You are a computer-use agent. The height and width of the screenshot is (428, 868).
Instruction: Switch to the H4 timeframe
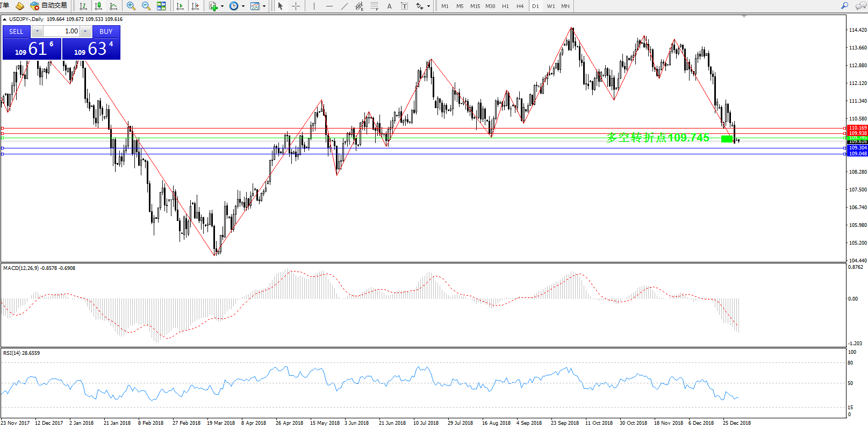tap(520, 6)
